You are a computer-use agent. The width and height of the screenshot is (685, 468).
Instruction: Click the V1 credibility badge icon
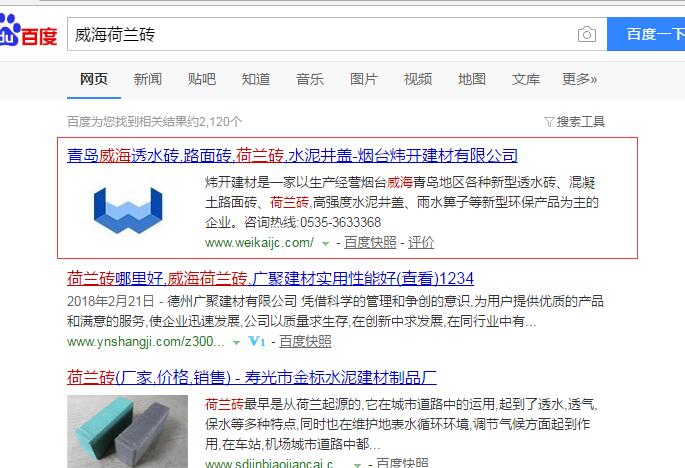coord(256,341)
